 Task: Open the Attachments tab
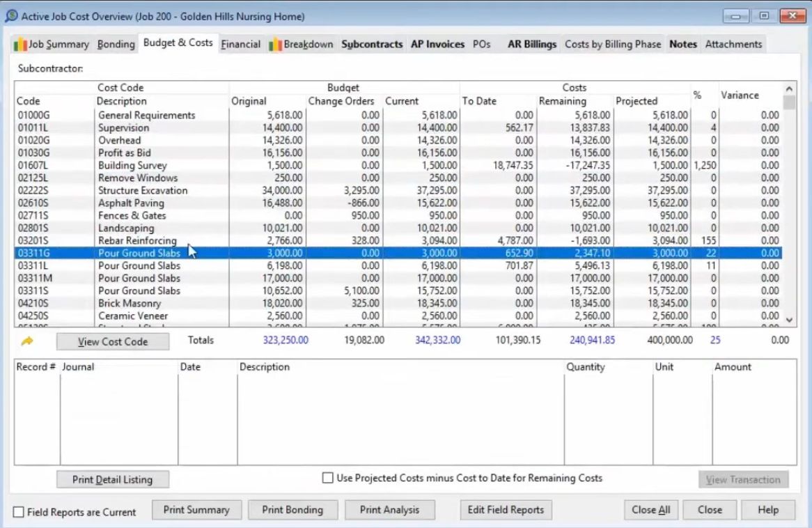point(733,45)
